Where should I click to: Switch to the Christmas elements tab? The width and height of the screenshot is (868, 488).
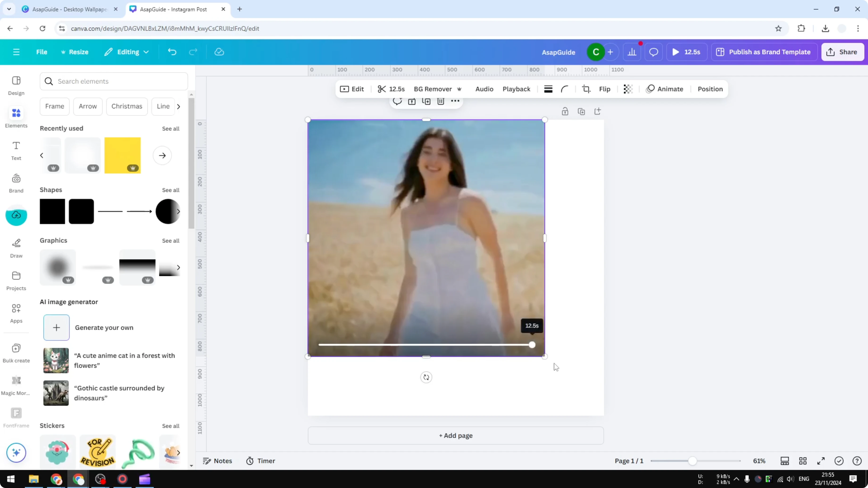(x=127, y=106)
